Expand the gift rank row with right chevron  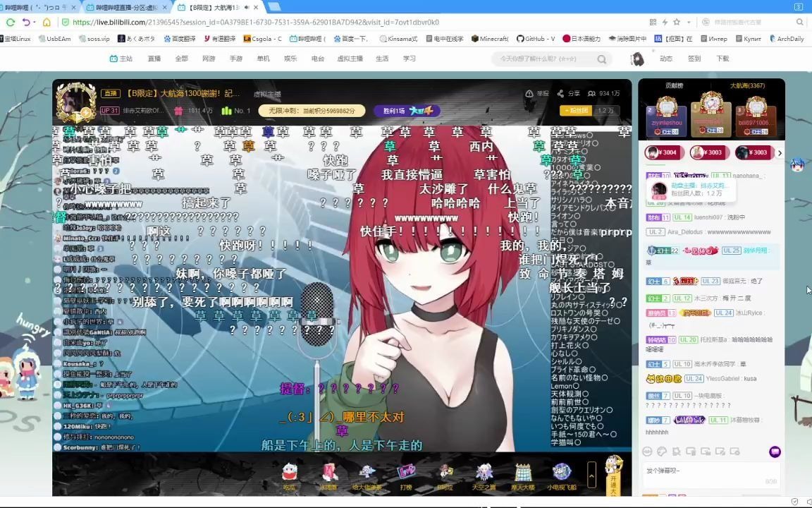[x=780, y=153]
